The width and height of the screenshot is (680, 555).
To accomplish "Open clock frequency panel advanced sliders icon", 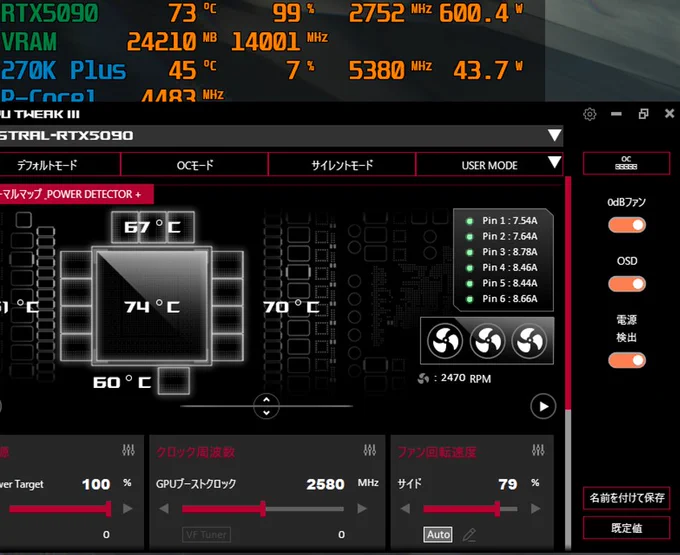I will click(x=369, y=450).
